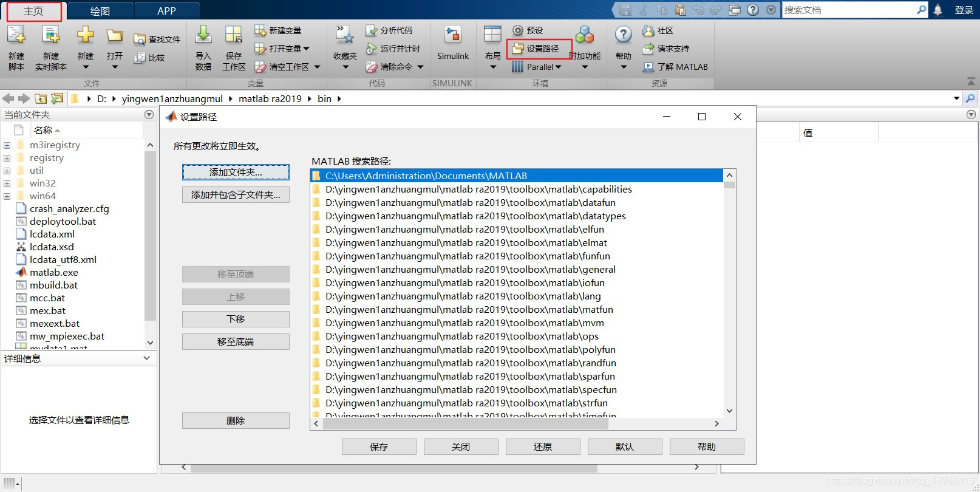Click Save (保存) in Set Path dialog
The image size is (980, 492).
[x=379, y=447]
